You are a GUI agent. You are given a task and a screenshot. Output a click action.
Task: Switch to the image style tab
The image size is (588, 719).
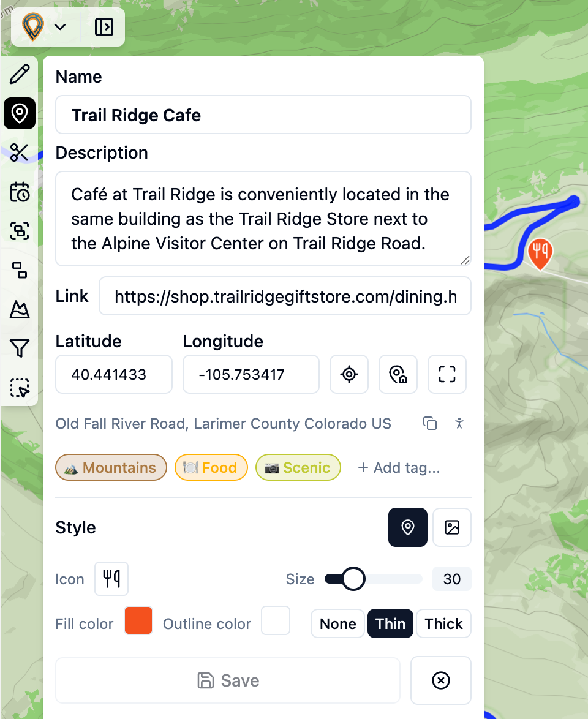tap(452, 527)
